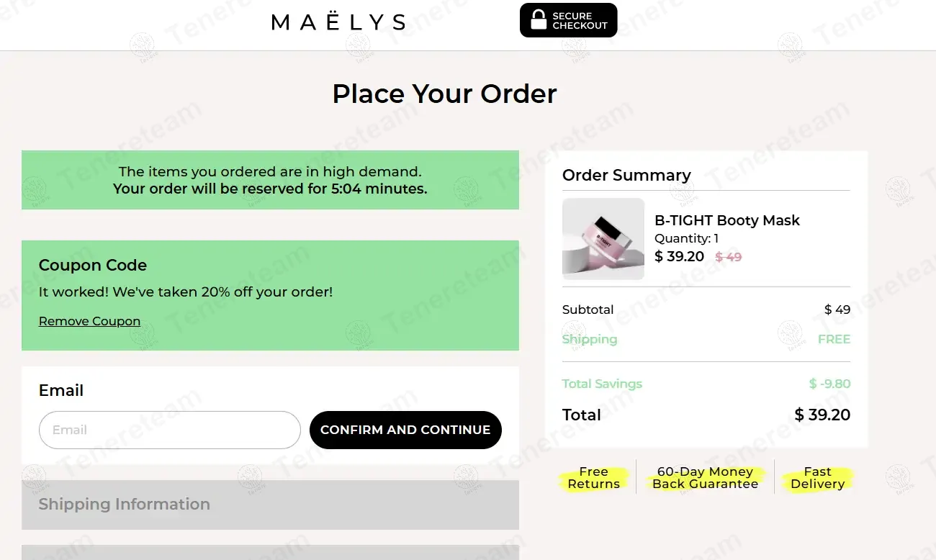
Task: Click the B-TIGHT Booty Mask product name
Action: [x=726, y=220]
